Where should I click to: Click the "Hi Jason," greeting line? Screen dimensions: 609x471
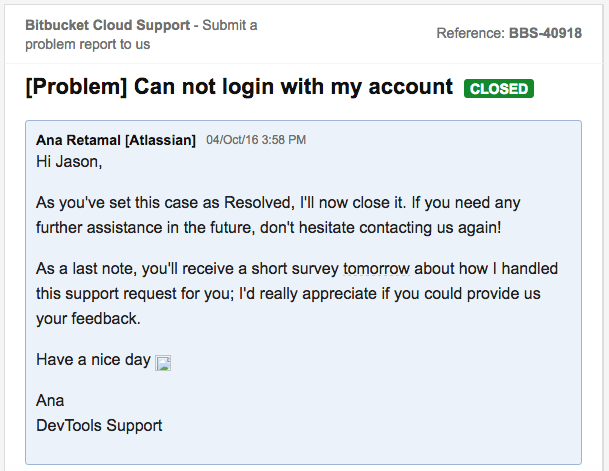click(x=69, y=162)
